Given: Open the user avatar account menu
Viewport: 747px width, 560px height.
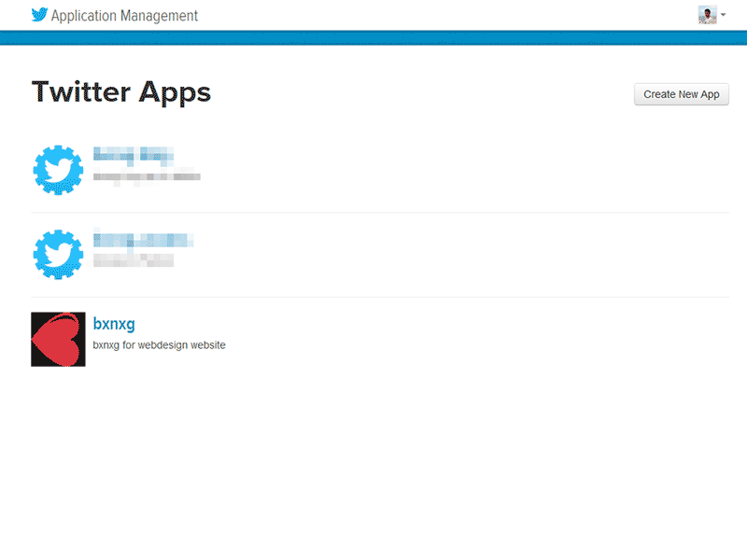Looking at the screenshot, I should (708, 15).
